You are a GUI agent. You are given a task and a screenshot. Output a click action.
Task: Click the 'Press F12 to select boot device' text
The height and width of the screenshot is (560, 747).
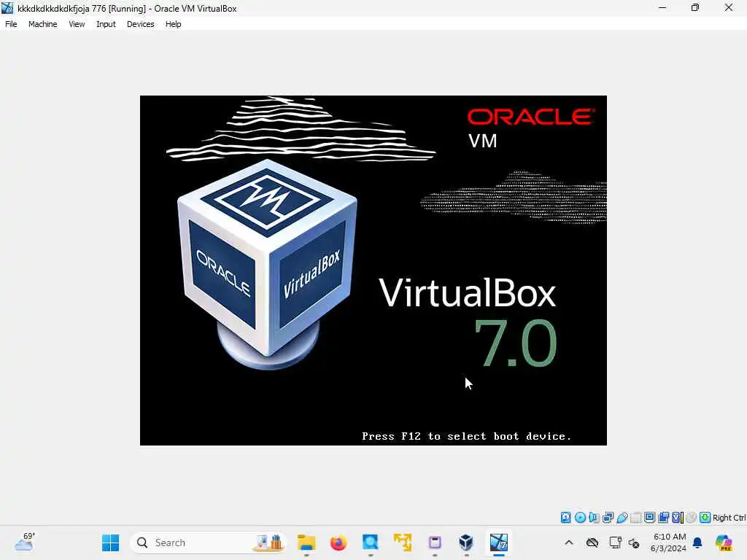click(466, 436)
